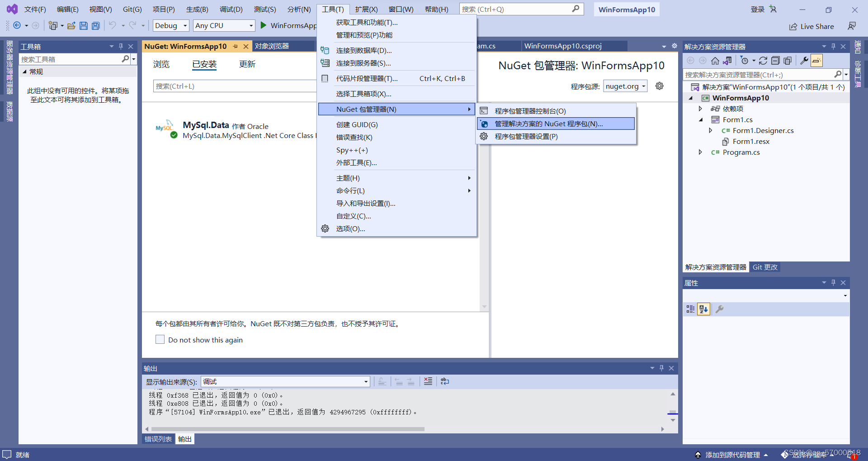Open the 文件(F) menu
This screenshot has width=868, height=461.
pos(35,9)
